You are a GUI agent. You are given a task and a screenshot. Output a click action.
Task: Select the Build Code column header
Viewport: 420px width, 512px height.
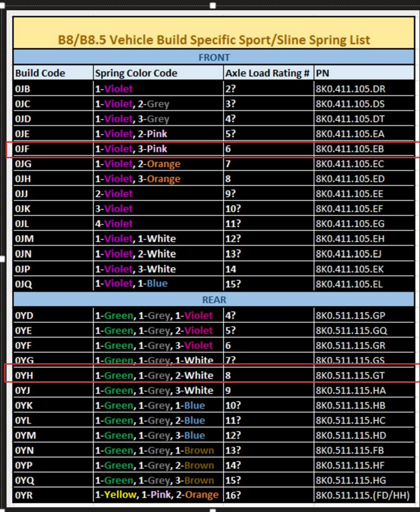click(x=35, y=73)
